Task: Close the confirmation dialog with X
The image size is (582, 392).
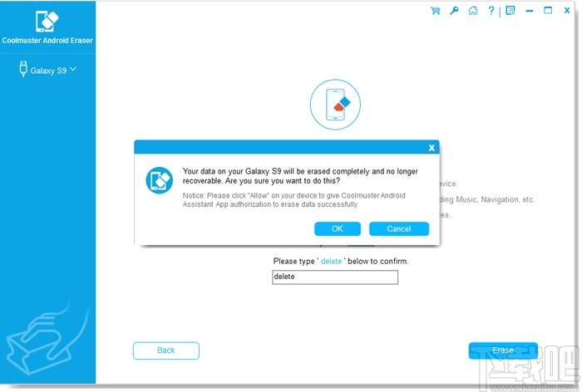Action: [432, 148]
